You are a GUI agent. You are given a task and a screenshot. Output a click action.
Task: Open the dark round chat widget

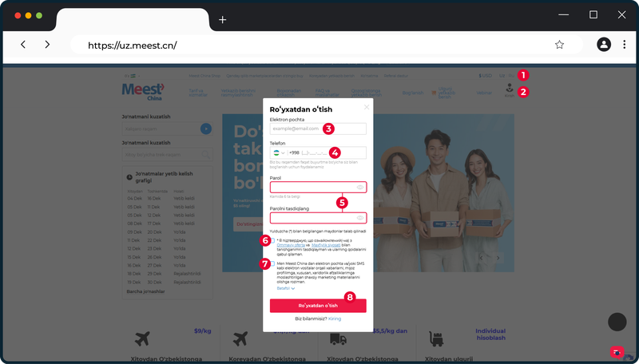(617, 322)
